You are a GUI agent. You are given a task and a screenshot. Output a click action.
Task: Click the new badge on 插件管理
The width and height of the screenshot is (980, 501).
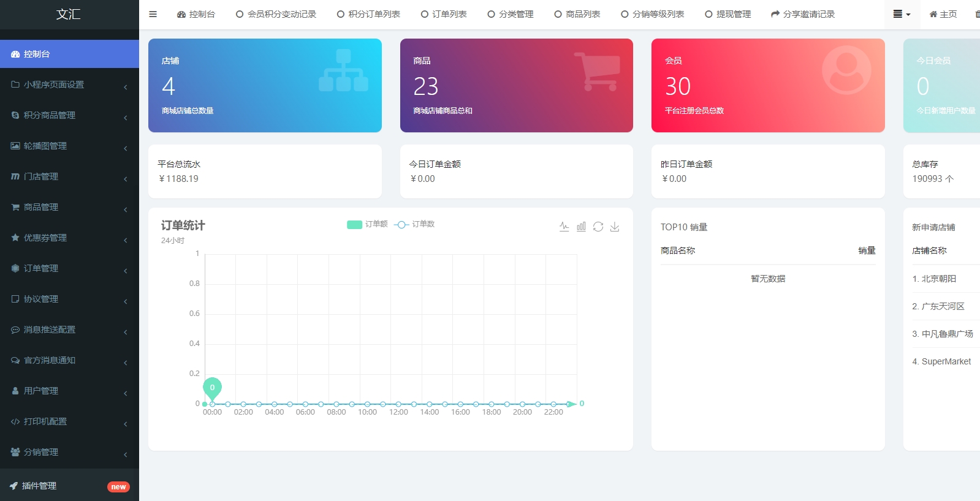pyautogui.click(x=118, y=487)
